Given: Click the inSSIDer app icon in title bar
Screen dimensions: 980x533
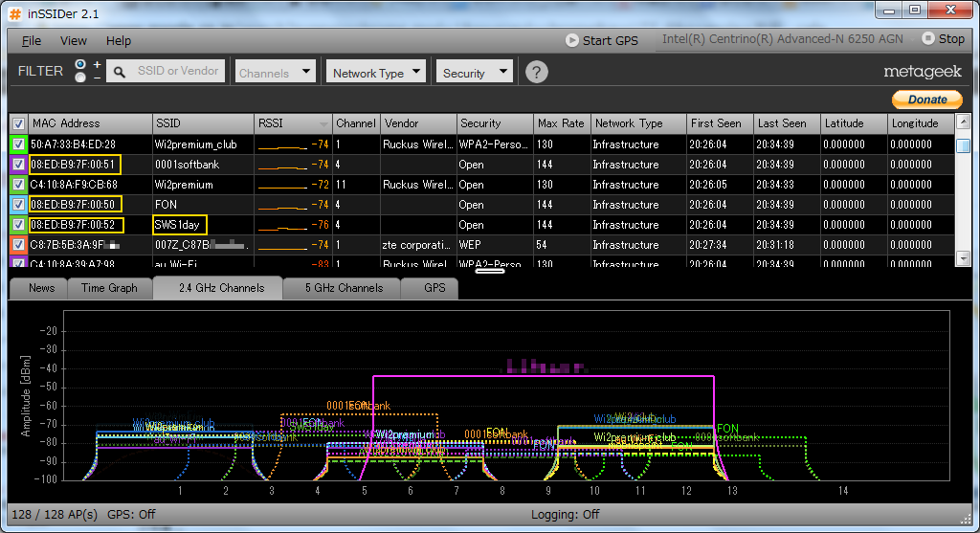Looking at the screenshot, I should coord(15,13).
